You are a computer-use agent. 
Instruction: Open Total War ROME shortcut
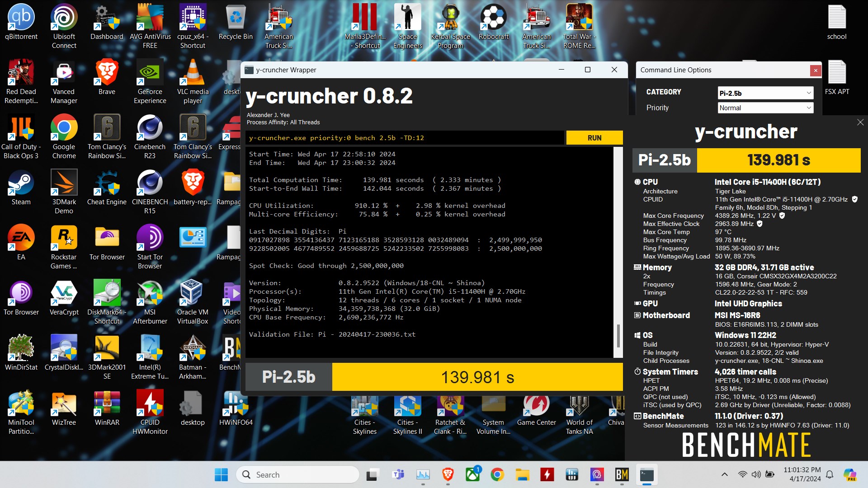[x=579, y=26]
